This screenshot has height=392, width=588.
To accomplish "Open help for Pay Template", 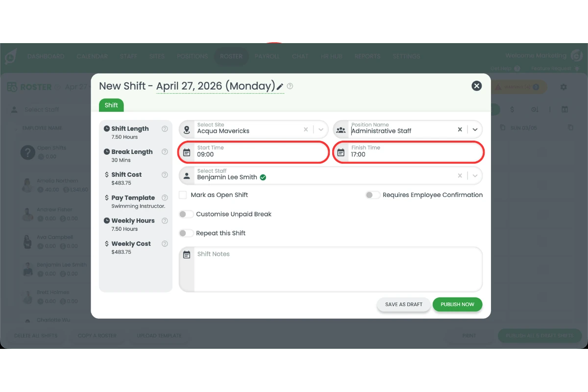I will click(165, 198).
